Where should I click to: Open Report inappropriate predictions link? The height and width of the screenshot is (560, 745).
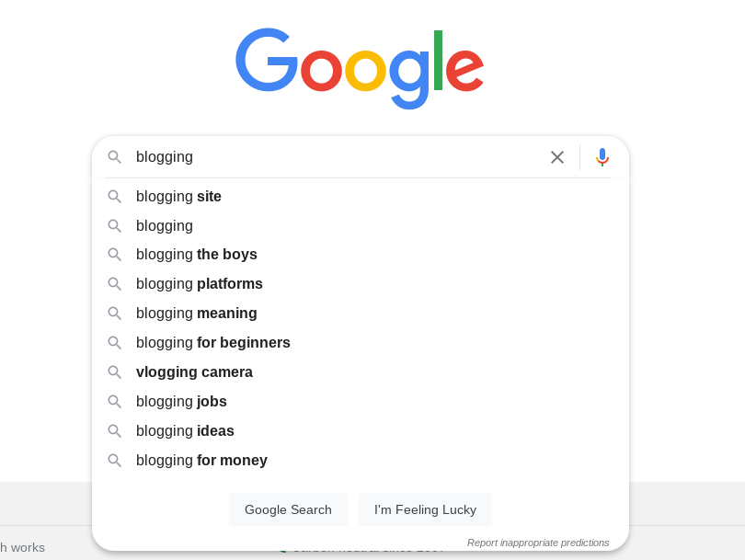[x=538, y=543]
